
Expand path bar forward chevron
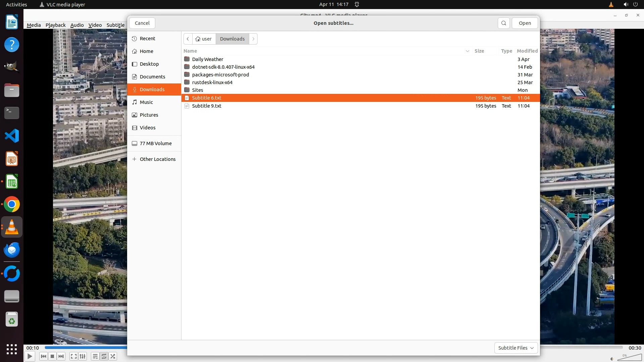(x=254, y=39)
